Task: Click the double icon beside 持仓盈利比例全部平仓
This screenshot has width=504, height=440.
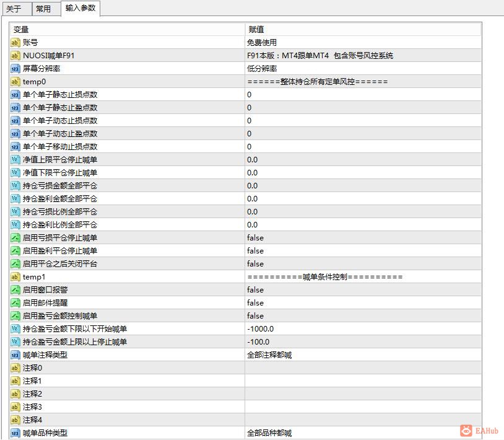Action: 15,224
